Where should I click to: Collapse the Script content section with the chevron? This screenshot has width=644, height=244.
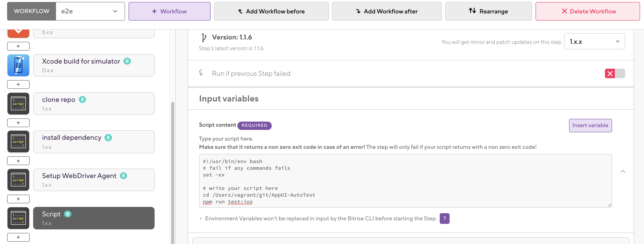pos(623,171)
